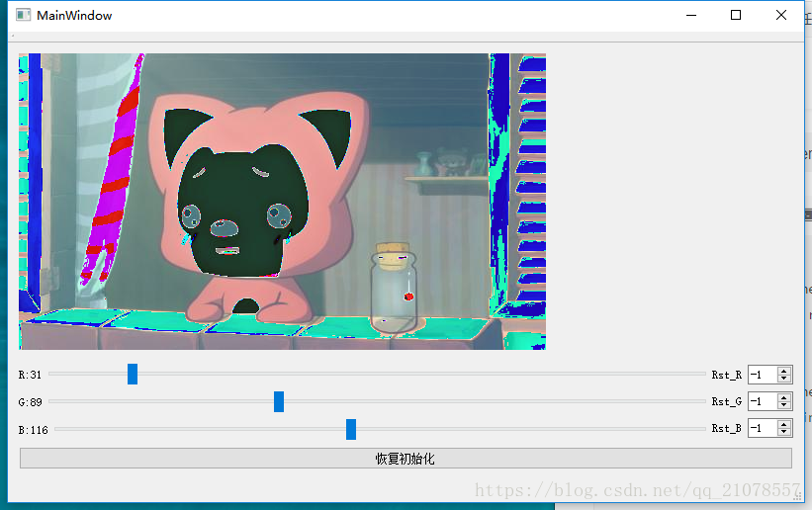
Task: Click the MainWindow title text
Action: tap(74, 16)
